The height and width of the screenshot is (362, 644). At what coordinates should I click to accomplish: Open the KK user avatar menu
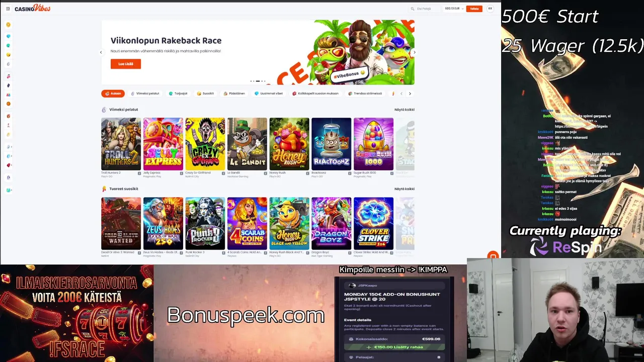coord(490,9)
